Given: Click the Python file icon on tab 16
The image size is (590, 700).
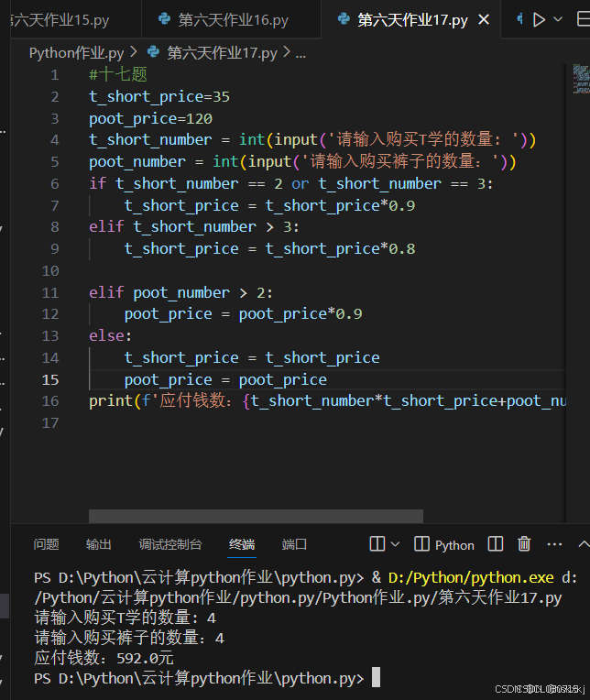Looking at the screenshot, I should pyautogui.click(x=165, y=19).
